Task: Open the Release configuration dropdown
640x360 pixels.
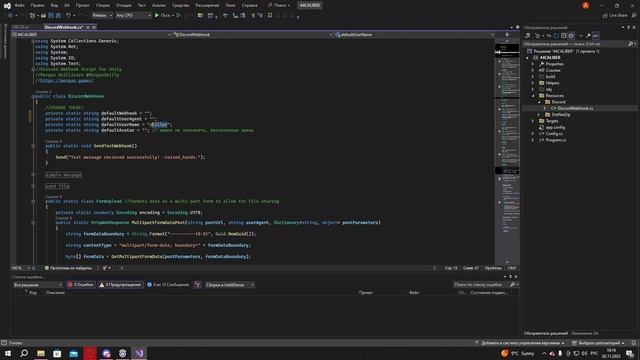Action: (x=102, y=16)
